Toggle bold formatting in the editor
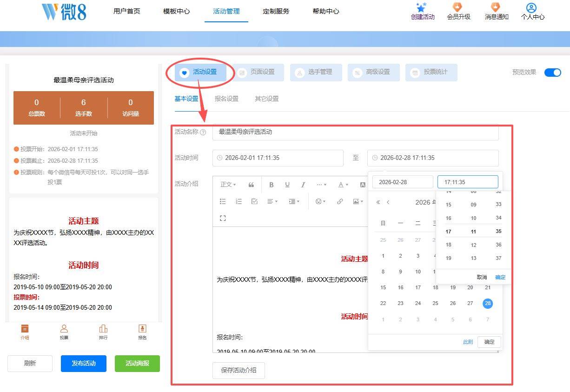 pyautogui.click(x=272, y=185)
